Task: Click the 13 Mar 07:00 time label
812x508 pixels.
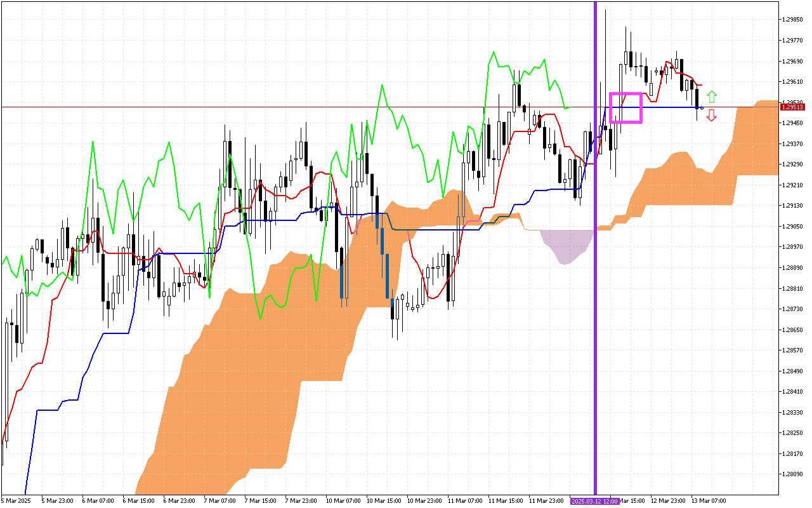Action: click(709, 501)
